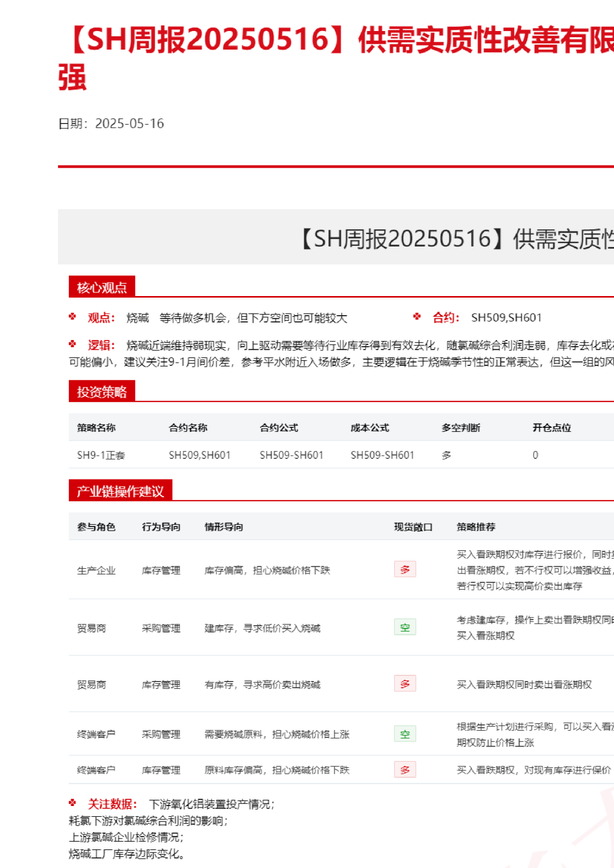
Task: Select the 核心观点 section tab
Action: [x=102, y=287]
